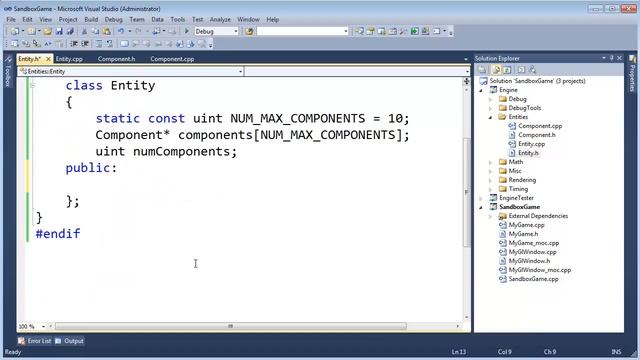Click the Undo arrow icon
This screenshot has height=360, width=640.
coord(121,31)
